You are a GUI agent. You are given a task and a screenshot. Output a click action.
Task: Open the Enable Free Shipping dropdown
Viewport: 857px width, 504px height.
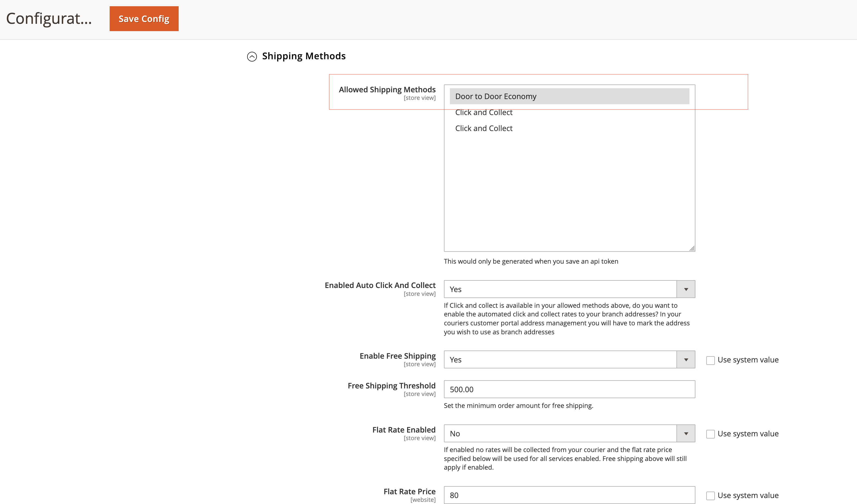click(686, 359)
